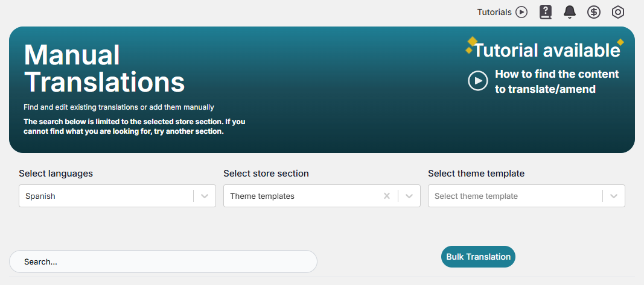Focus the Search input field
Screen dimensions: 644x285
[x=163, y=262]
